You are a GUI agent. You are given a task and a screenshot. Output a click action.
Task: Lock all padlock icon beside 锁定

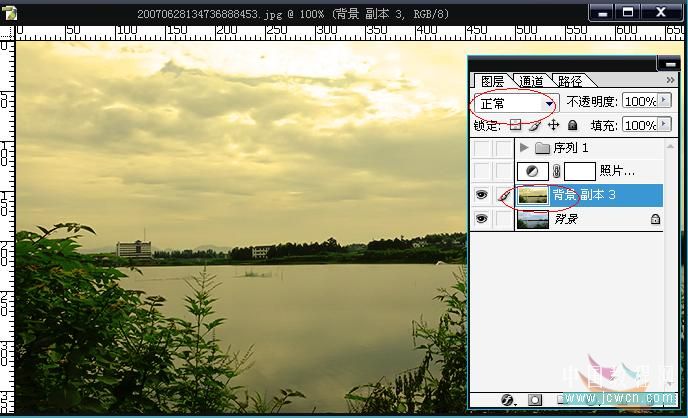click(573, 126)
